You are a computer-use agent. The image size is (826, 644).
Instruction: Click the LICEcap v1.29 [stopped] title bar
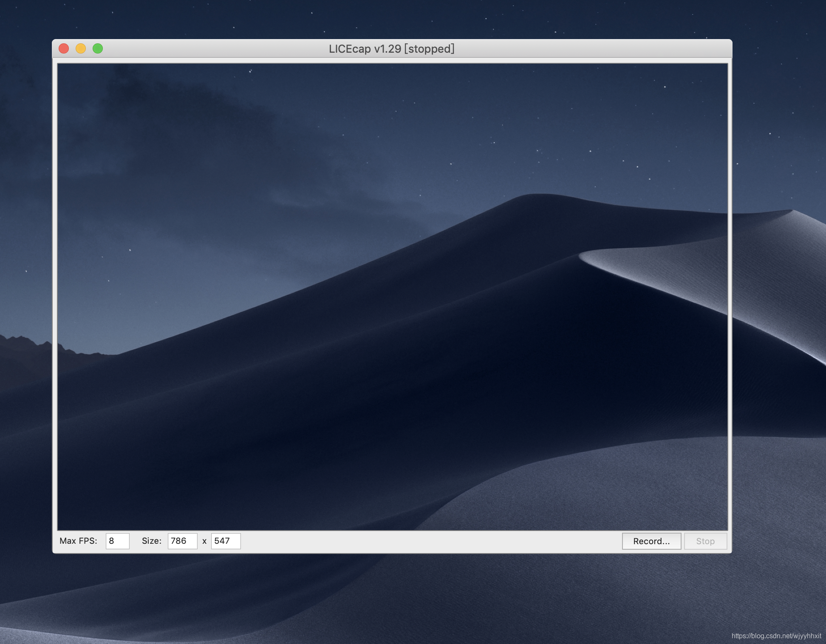[x=392, y=49]
